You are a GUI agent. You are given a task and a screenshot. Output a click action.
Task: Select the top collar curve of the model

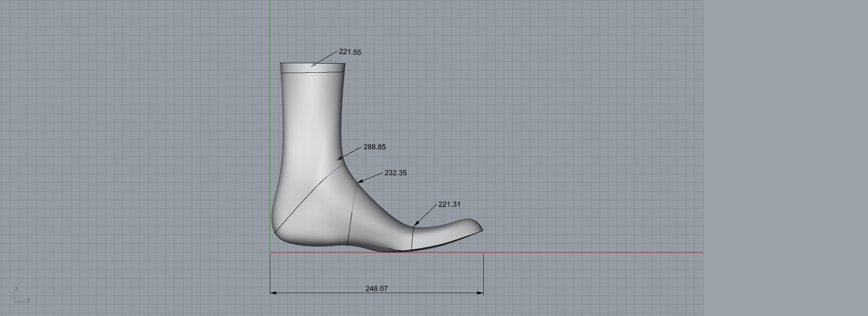coord(312,73)
